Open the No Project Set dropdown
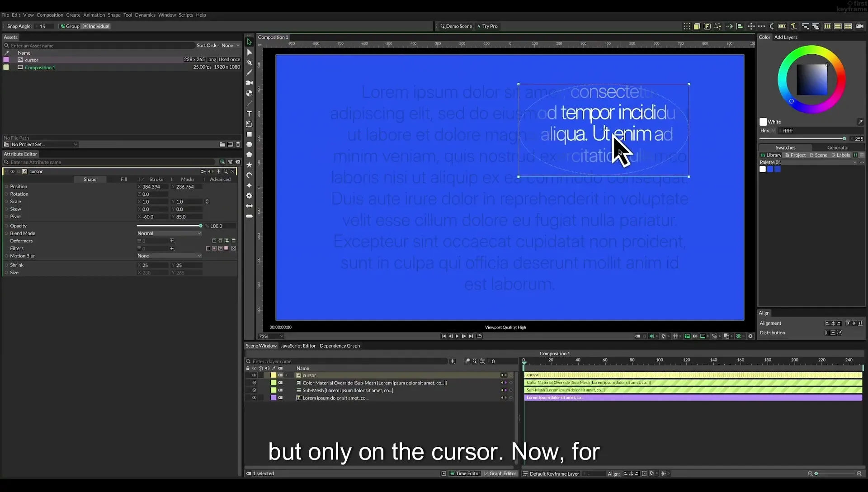The width and height of the screenshot is (868, 492). pyautogui.click(x=44, y=145)
